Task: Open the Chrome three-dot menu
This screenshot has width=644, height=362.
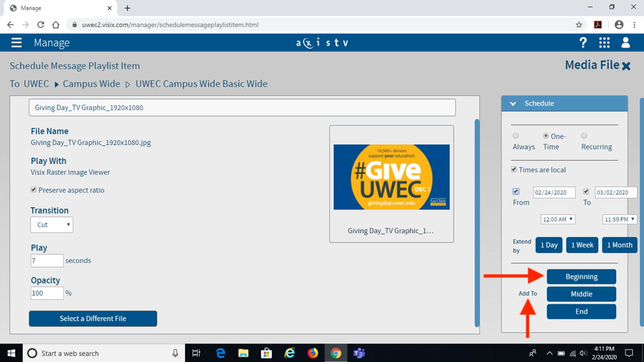Action: (x=635, y=24)
